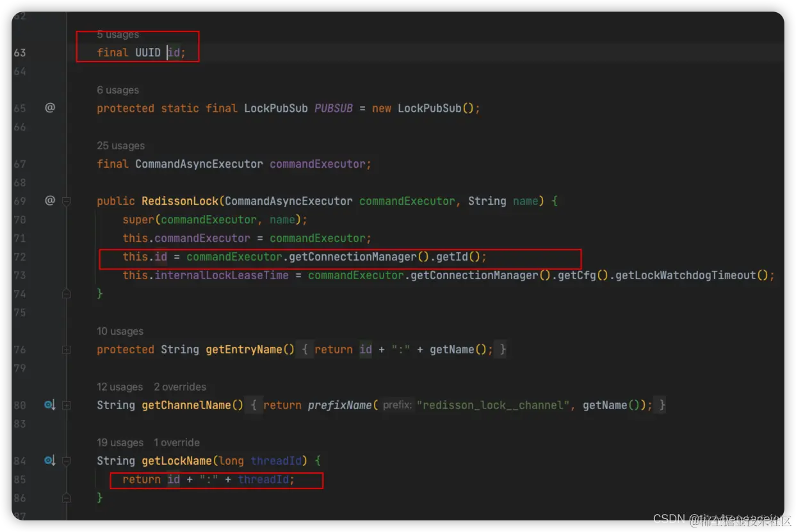Screen dimensions: 796x532
Task: Open '10 usages' hint above getEntryName
Action: 120,332
